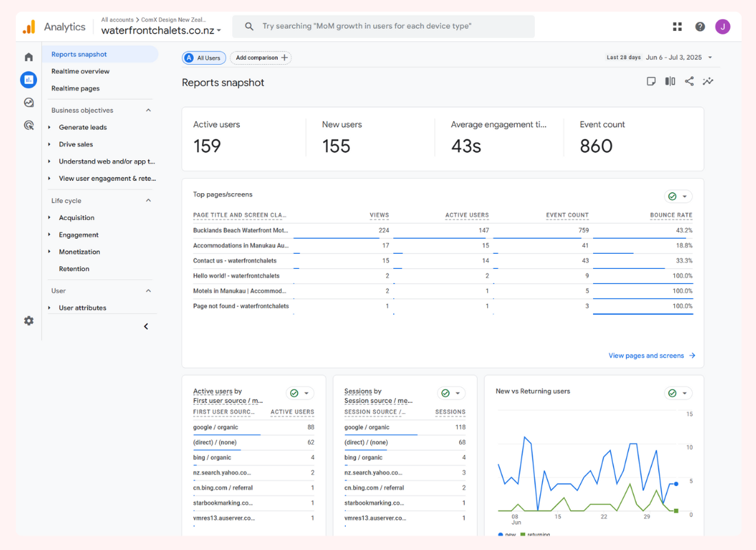Image resolution: width=756 pixels, height=550 pixels.
Task: Click the check status icon on Sessions by card
Action: [445, 393]
